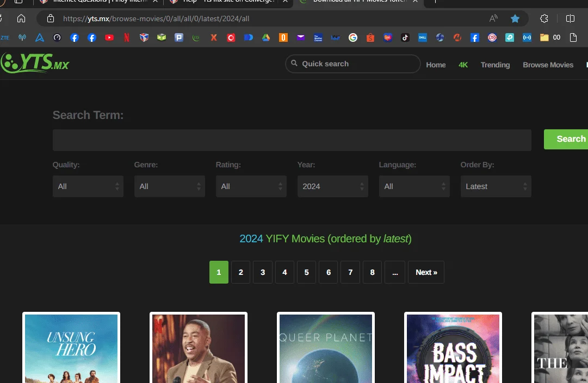Open the square Facebook bookmark icon
Viewport: 588px width, 383px height.
click(475, 37)
